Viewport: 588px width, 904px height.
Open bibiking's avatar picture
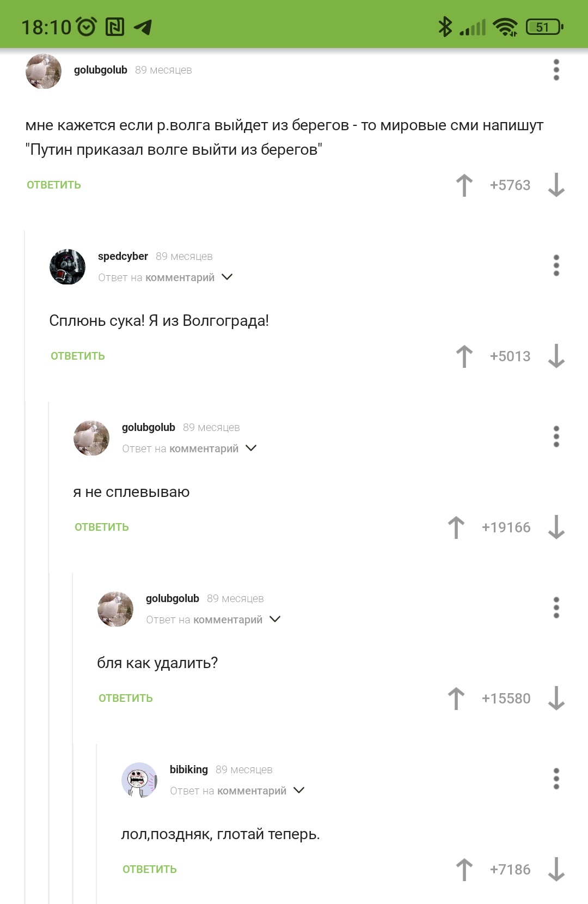pos(139,780)
